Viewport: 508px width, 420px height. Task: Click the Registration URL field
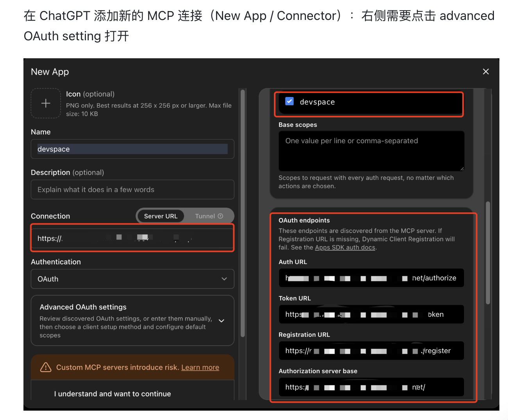click(371, 351)
